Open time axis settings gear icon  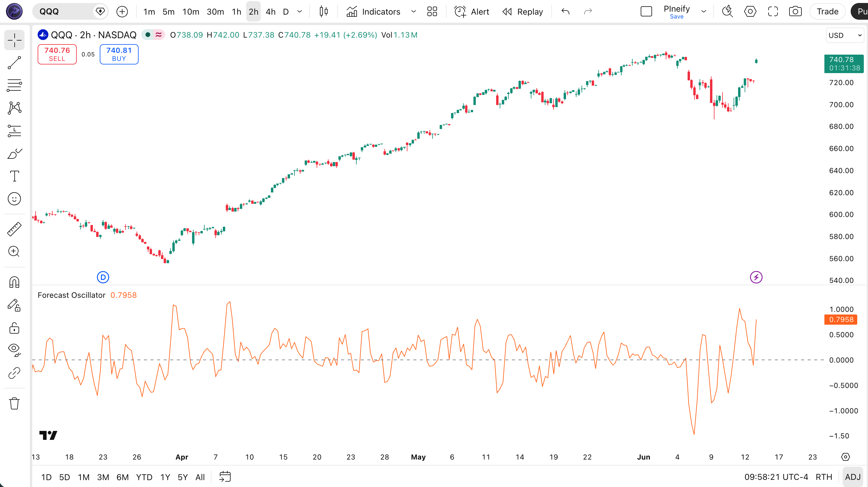(845, 457)
